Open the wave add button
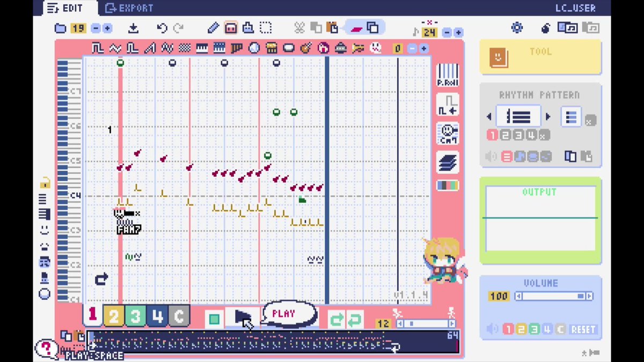The image size is (644, 362). tap(447, 104)
